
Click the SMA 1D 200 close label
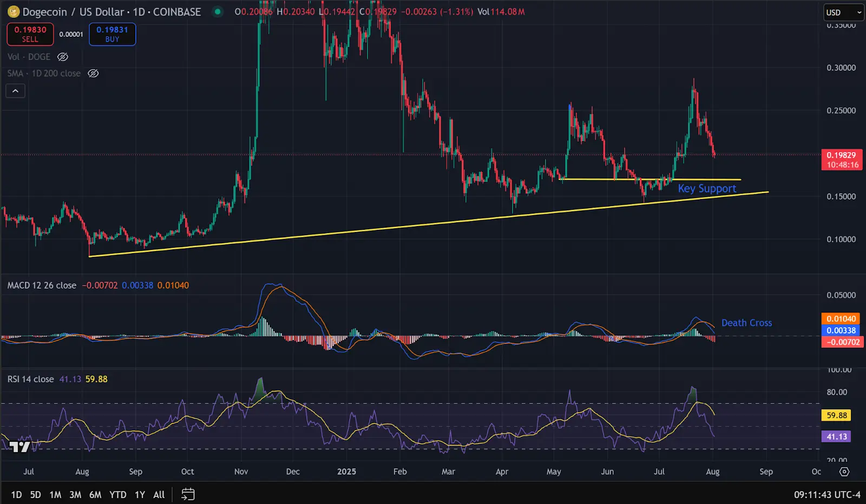44,74
